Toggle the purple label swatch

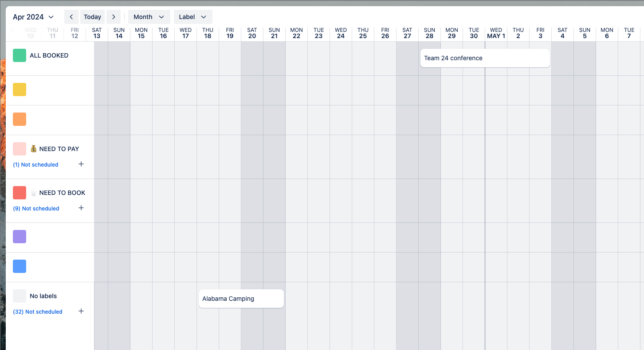[19, 236]
